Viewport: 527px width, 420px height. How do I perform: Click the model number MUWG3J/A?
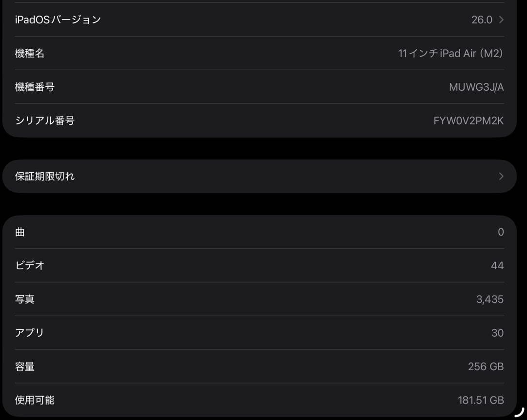[x=476, y=87]
